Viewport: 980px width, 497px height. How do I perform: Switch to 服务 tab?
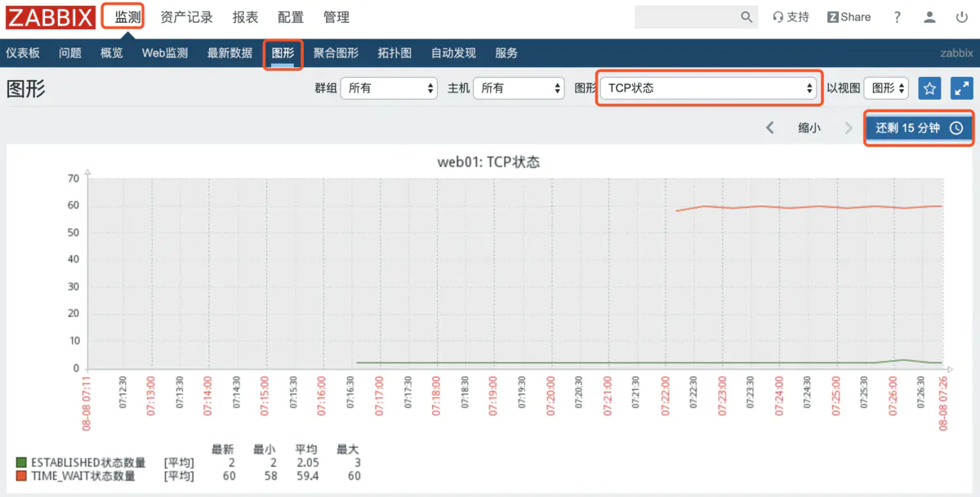pyautogui.click(x=506, y=53)
